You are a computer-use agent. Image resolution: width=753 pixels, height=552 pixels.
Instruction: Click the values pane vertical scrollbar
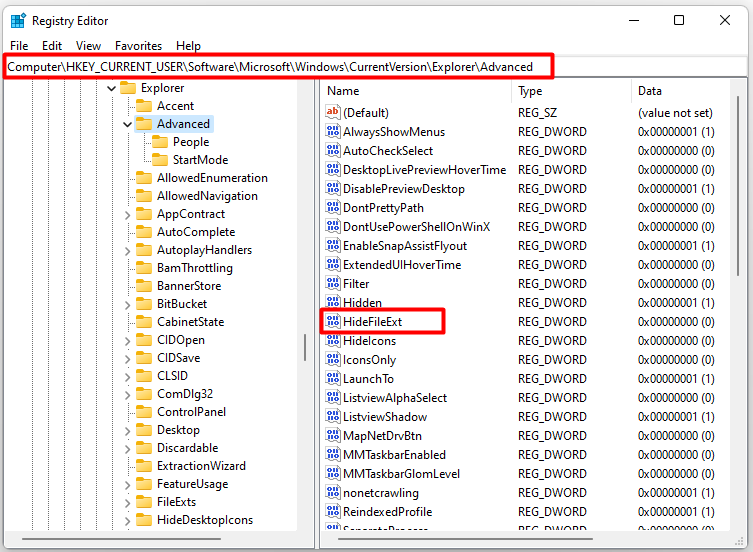[738, 185]
